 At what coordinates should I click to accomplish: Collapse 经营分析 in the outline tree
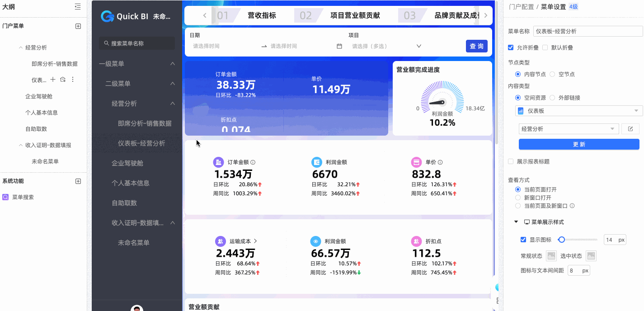(x=21, y=47)
